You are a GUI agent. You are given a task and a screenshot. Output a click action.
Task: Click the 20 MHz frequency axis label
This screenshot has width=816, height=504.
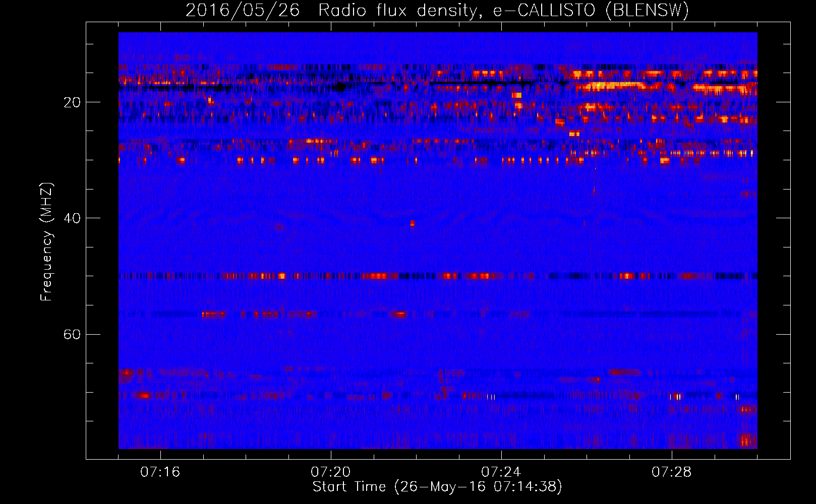click(72, 102)
